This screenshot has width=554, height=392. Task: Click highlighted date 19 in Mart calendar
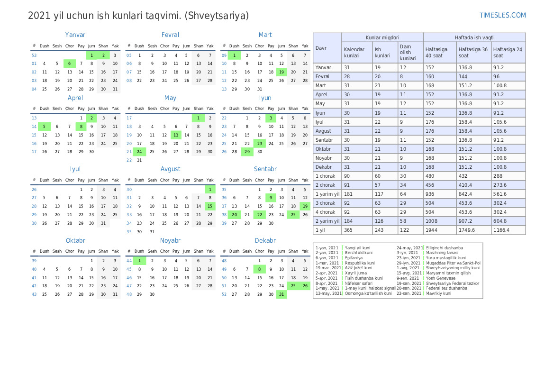click(x=282, y=72)
